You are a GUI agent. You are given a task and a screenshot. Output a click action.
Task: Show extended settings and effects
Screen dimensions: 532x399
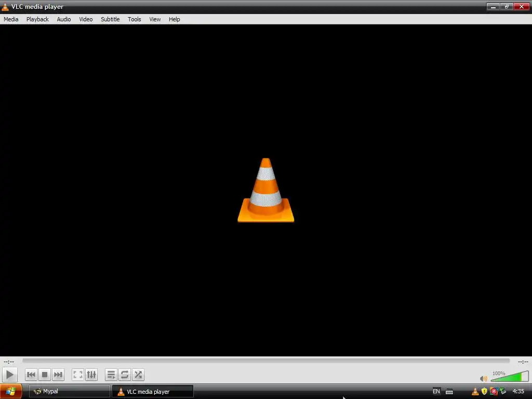pos(91,375)
